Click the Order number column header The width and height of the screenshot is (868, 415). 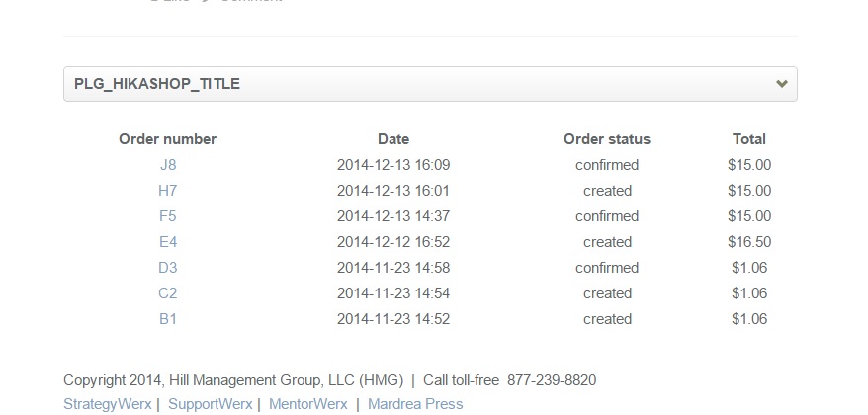point(167,139)
